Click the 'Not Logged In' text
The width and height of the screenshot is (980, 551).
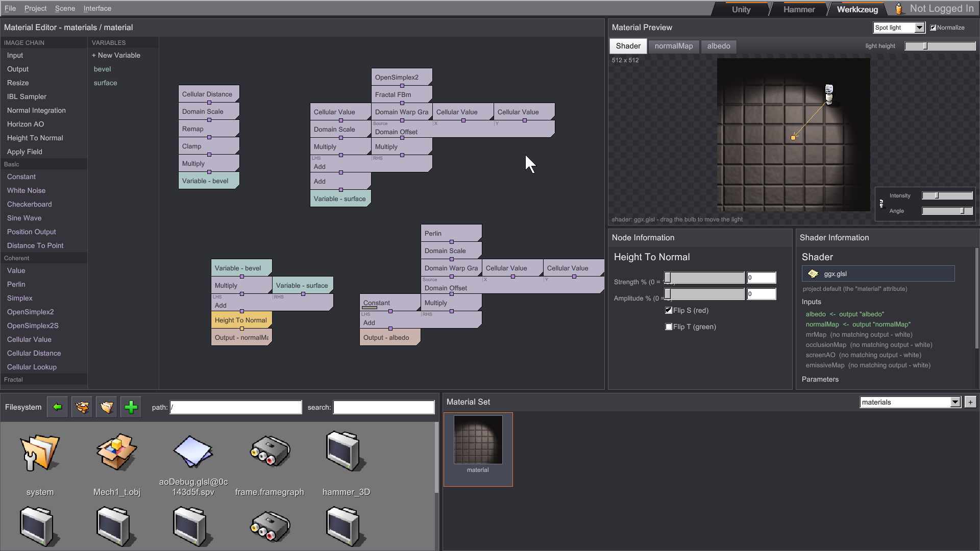(942, 9)
